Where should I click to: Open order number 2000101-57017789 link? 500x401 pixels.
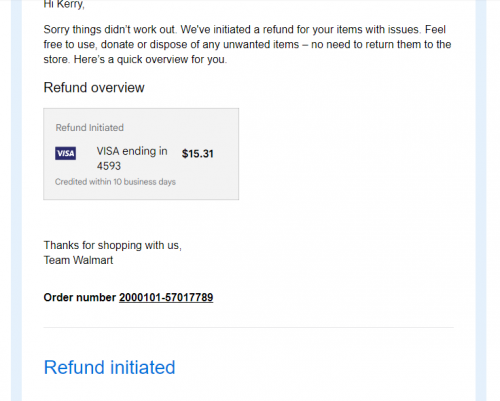pyautogui.click(x=166, y=297)
